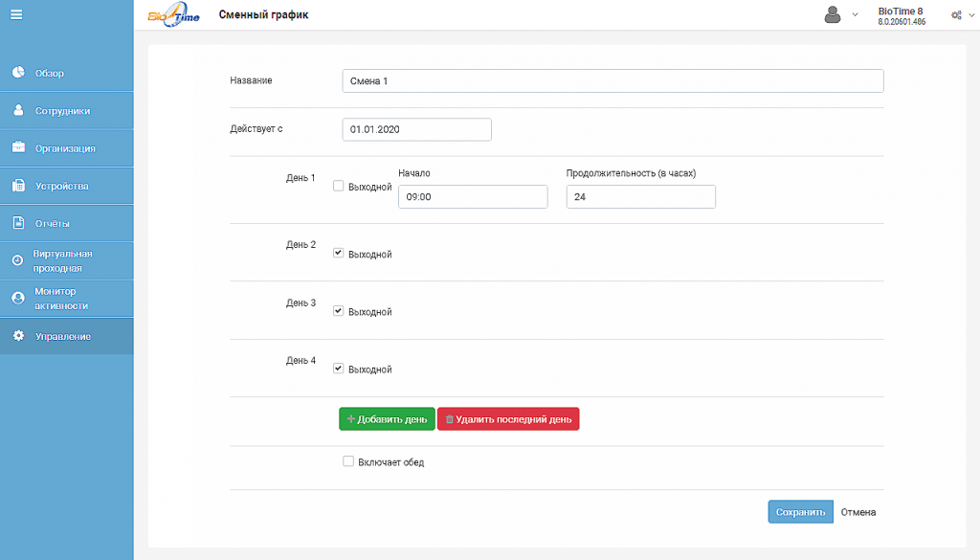Click the Название field with Смена 1
The image size is (980, 560).
(x=613, y=80)
